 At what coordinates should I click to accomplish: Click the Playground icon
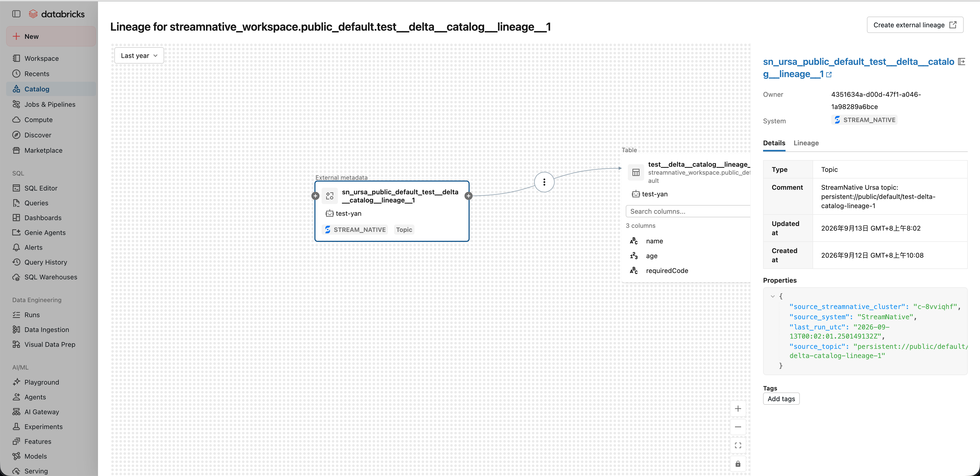point(16,382)
